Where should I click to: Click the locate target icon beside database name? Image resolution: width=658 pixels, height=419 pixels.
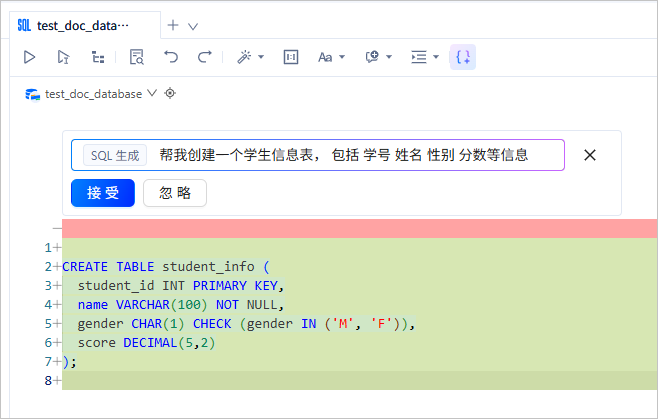click(170, 93)
